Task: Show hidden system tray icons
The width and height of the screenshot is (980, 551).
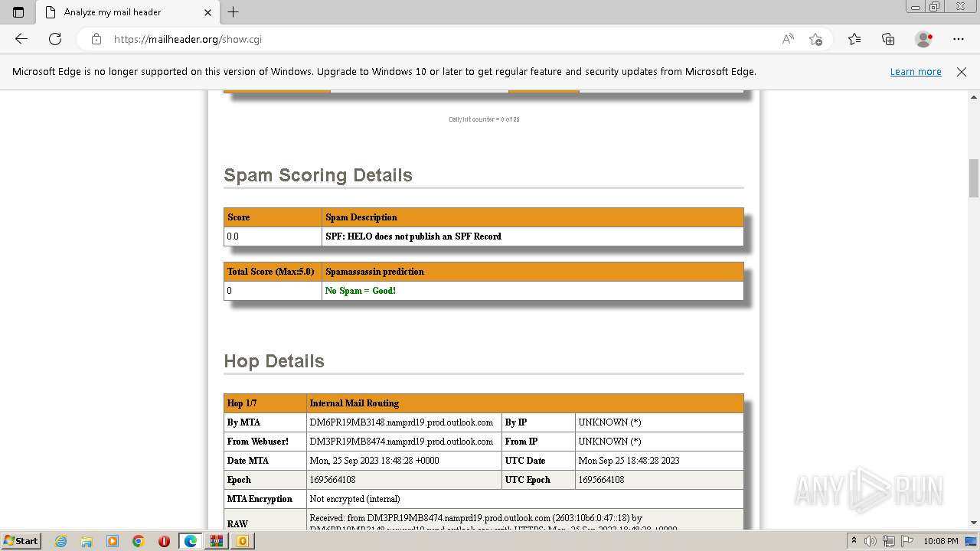Action: [854, 541]
